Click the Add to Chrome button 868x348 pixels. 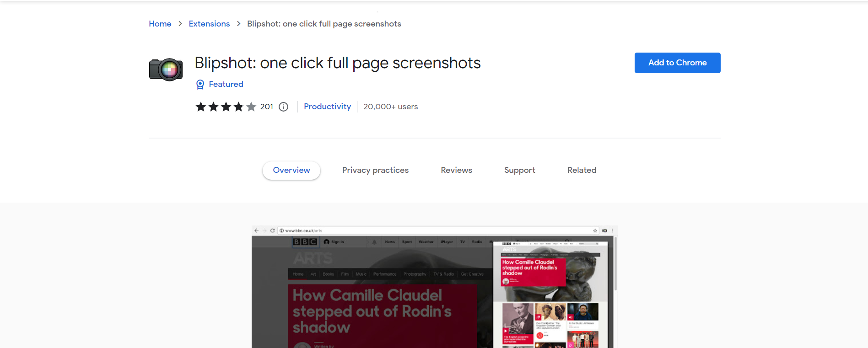click(x=677, y=63)
